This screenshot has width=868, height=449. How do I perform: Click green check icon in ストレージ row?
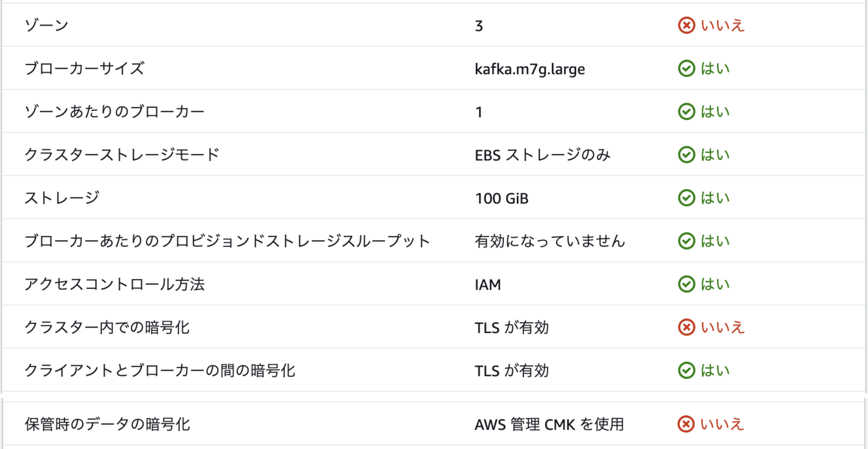[686, 198]
